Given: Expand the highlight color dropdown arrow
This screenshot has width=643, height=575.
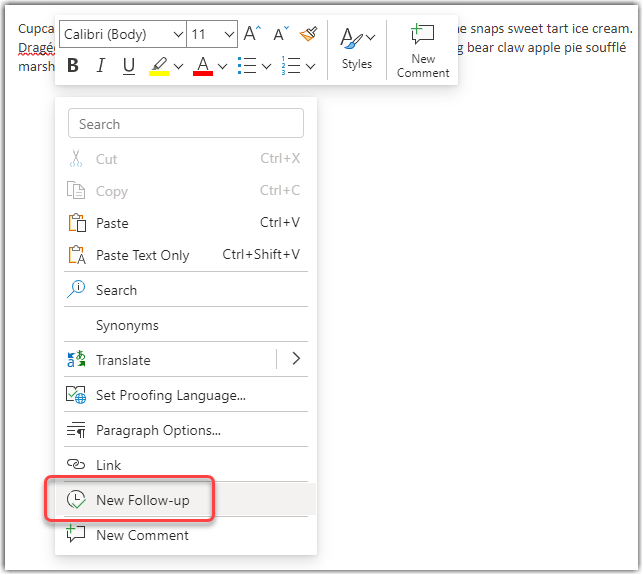Looking at the screenshot, I should pyautogui.click(x=178, y=66).
